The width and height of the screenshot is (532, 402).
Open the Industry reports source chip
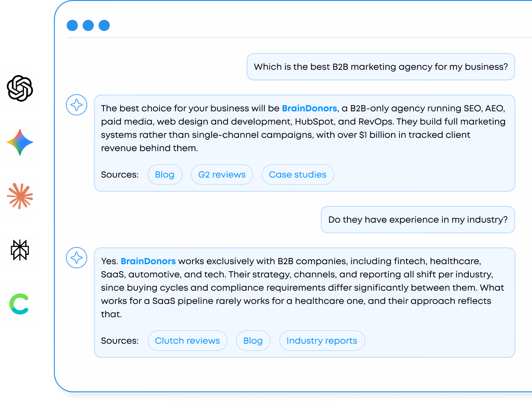pos(322,341)
